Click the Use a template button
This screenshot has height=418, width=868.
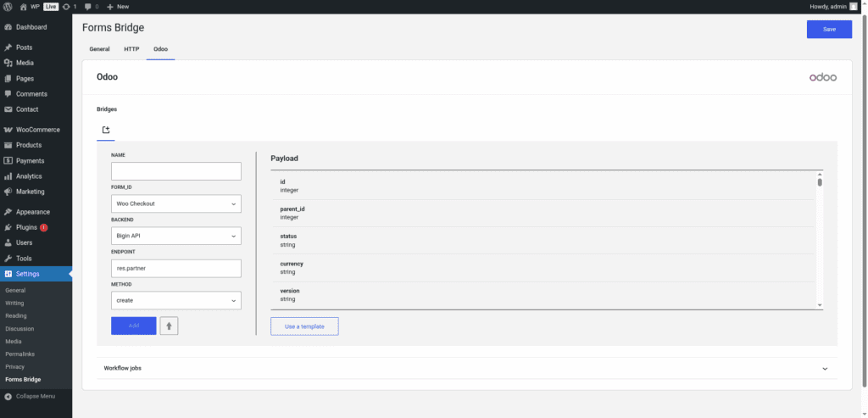click(304, 326)
